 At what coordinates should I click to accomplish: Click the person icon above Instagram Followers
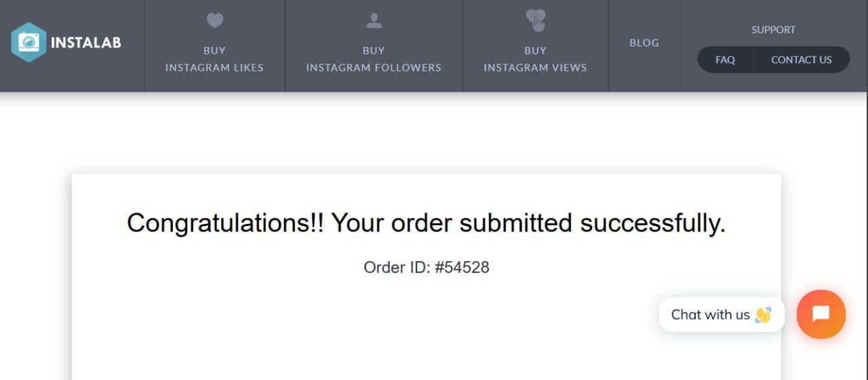[374, 21]
